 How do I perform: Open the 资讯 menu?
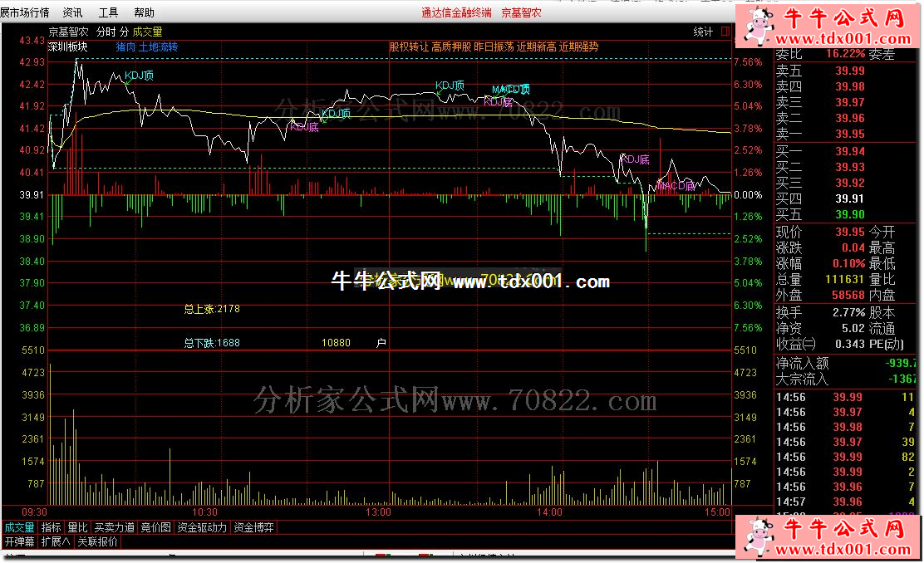(x=72, y=12)
